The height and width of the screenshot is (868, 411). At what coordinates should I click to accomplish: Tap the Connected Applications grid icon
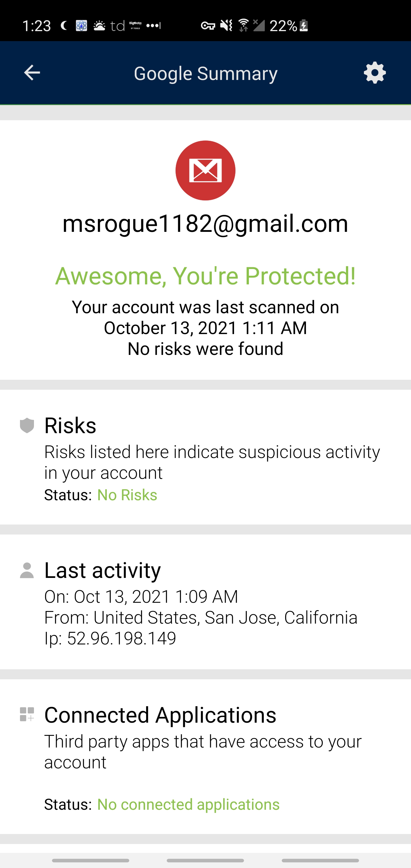(27, 714)
